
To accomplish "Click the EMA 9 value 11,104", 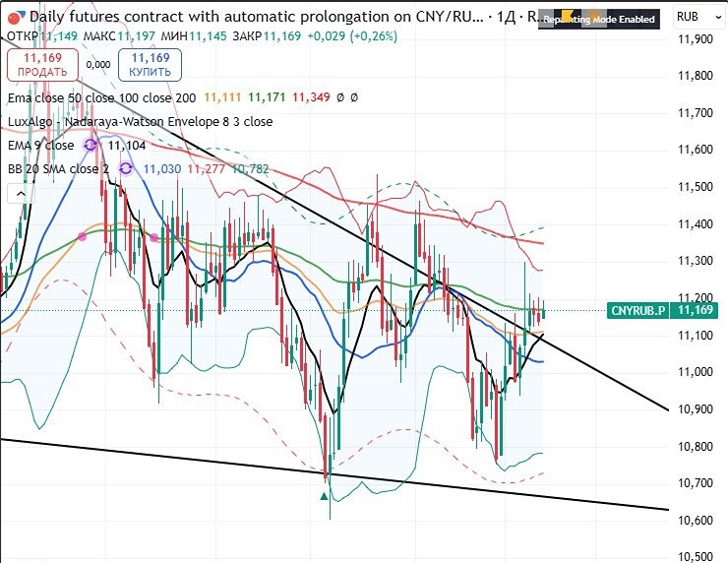I will tap(127, 146).
